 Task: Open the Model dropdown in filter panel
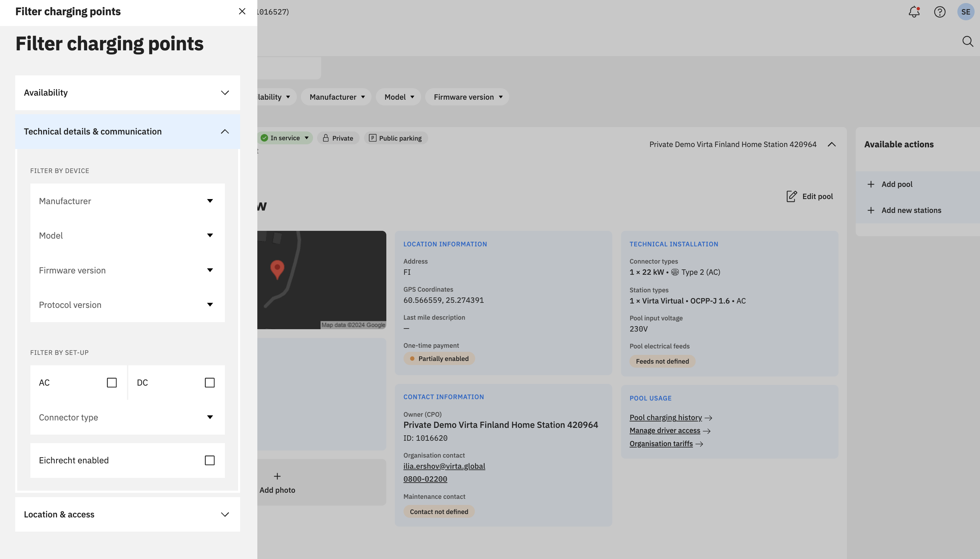[128, 235]
